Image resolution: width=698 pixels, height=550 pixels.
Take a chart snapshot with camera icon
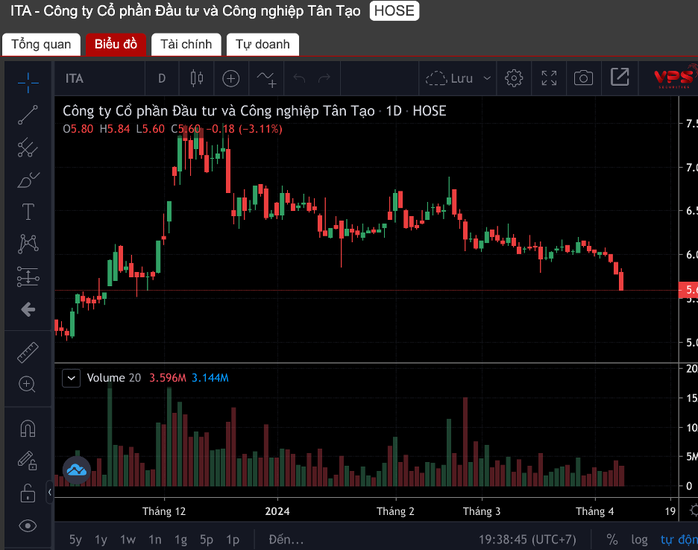point(583,78)
